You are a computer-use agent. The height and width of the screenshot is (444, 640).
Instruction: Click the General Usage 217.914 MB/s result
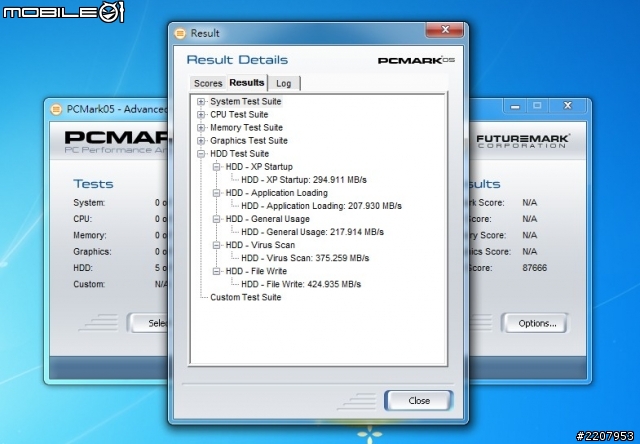click(x=313, y=232)
